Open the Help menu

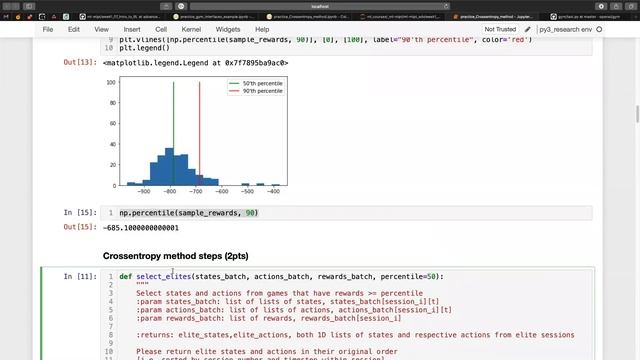(x=262, y=29)
